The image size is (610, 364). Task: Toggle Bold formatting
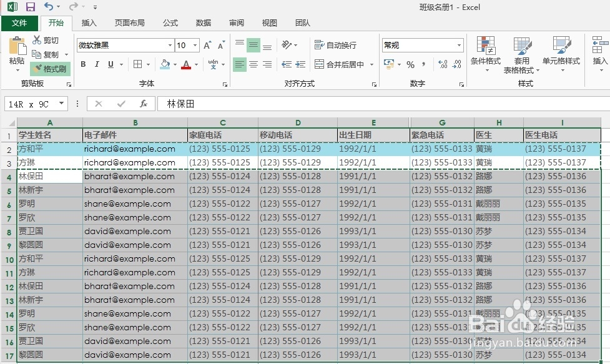83,64
